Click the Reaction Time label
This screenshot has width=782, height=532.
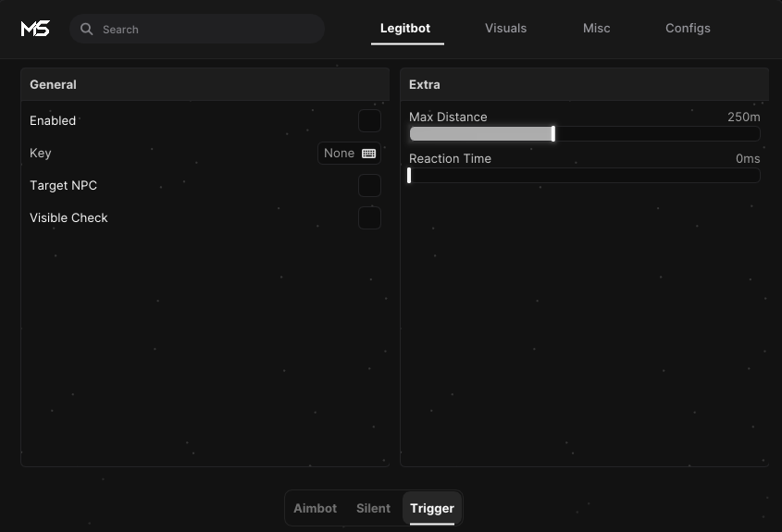450,158
